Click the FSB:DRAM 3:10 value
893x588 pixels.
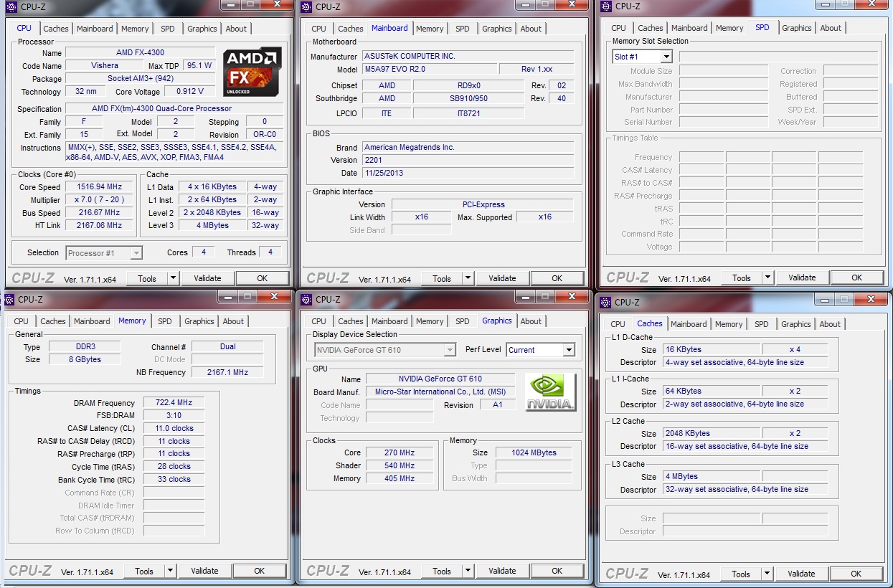point(174,415)
